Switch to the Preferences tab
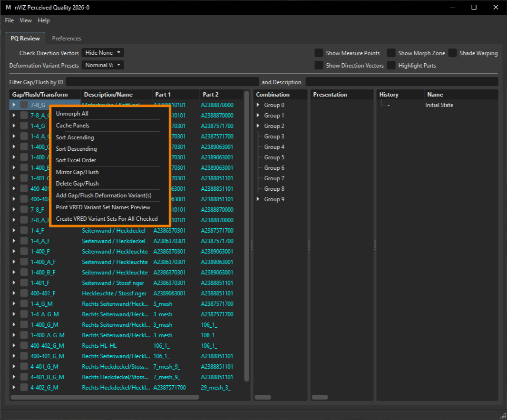This screenshot has width=507, height=420. (67, 38)
